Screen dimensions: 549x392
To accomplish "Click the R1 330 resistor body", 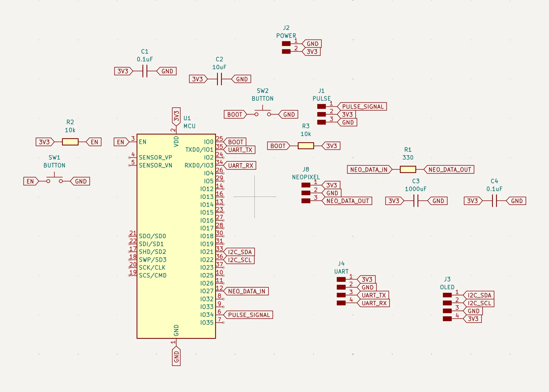I will tap(408, 170).
